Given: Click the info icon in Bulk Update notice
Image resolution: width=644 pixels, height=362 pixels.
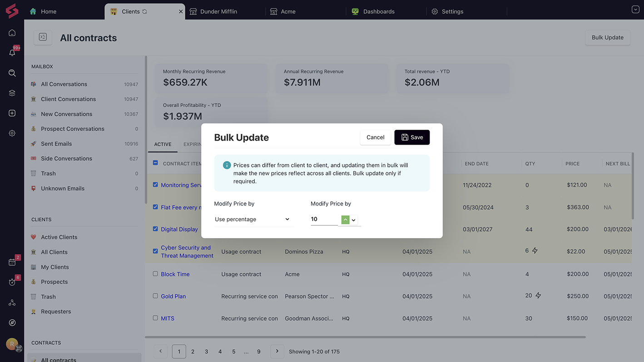Looking at the screenshot, I should click(227, 165).
